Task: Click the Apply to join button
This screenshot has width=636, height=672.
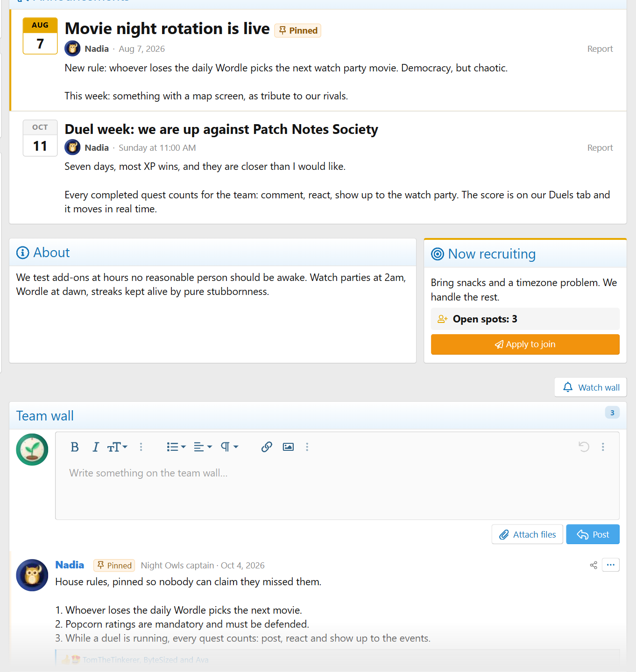Action: pyautogui.click(x=525, y=344)
